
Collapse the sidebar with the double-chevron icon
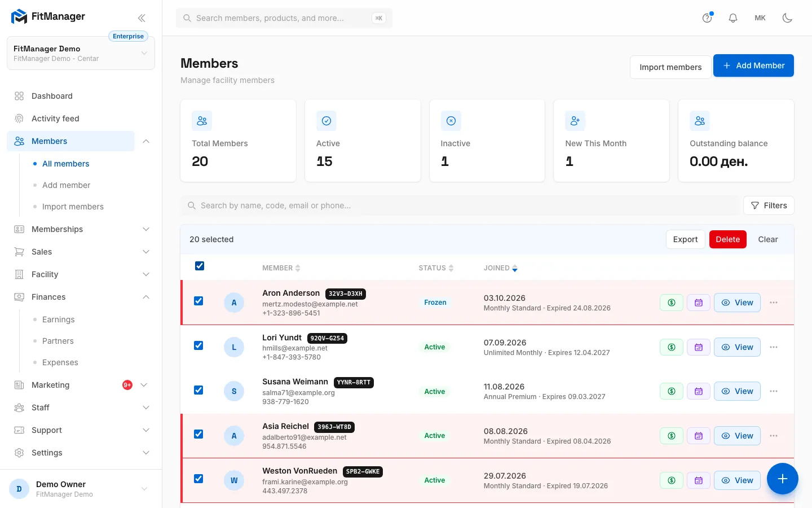[142, 18]
